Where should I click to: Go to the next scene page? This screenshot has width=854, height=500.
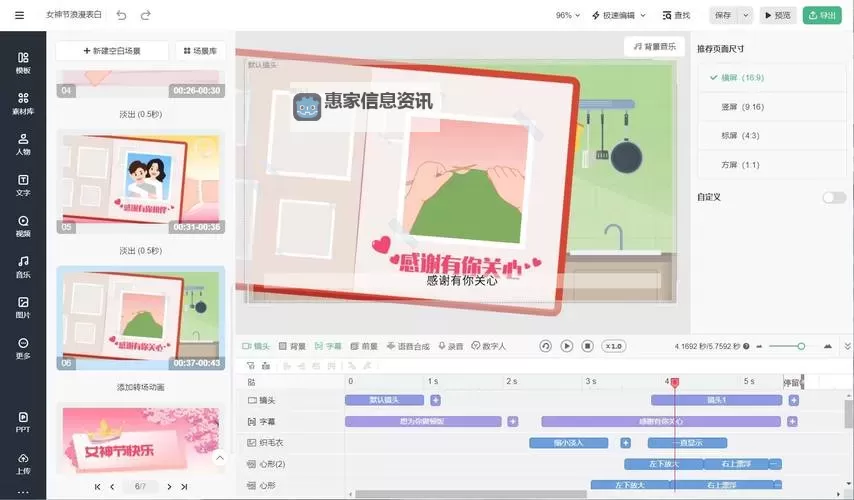(169, 486)
